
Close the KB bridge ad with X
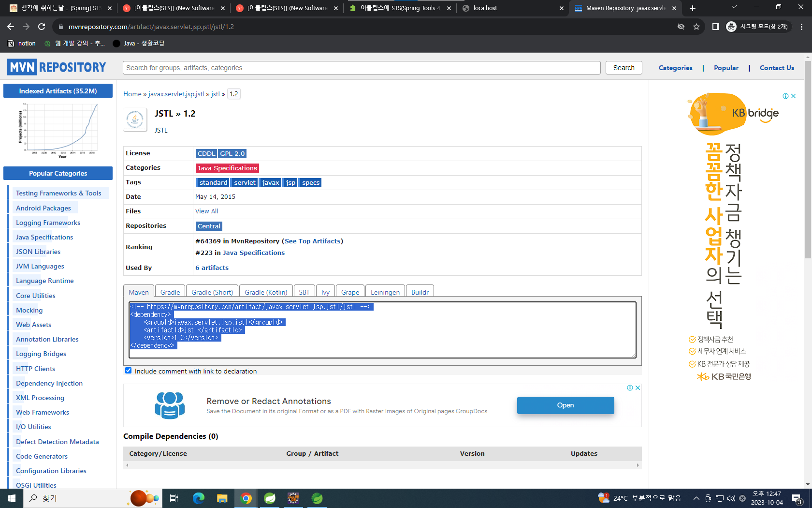[793, 96]
